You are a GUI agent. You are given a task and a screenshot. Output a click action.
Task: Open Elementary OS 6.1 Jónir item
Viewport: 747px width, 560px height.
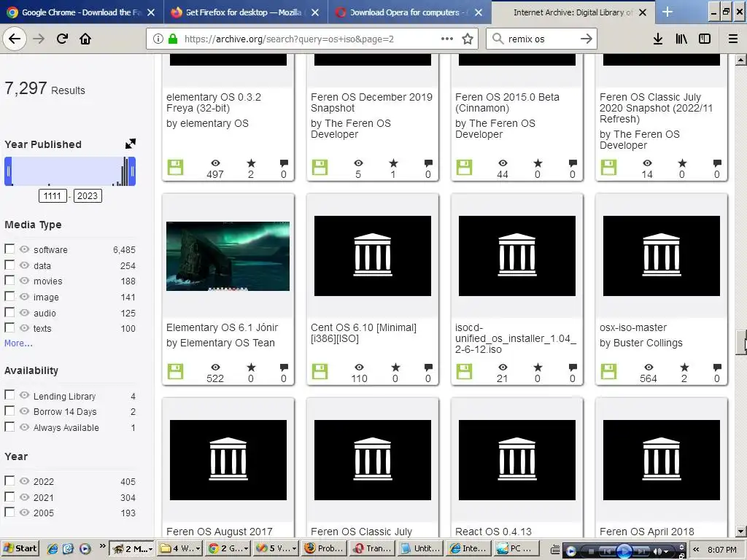tap(222, 327)
